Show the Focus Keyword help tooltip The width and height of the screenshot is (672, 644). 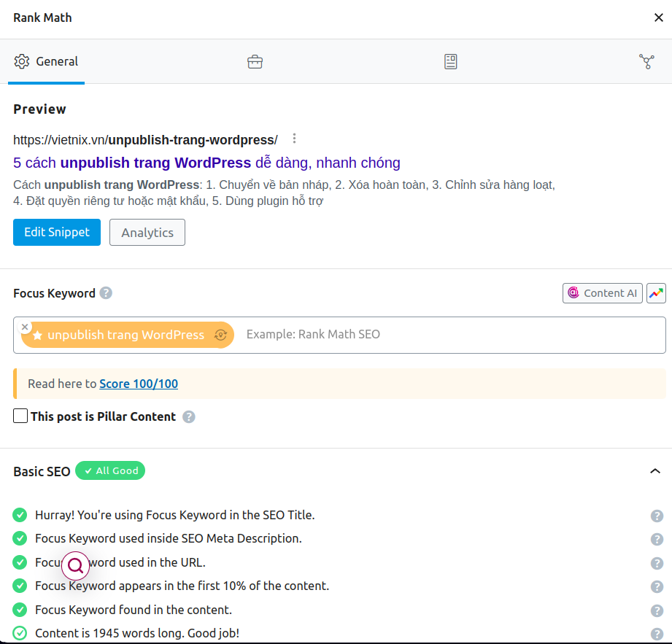(106, 293)
